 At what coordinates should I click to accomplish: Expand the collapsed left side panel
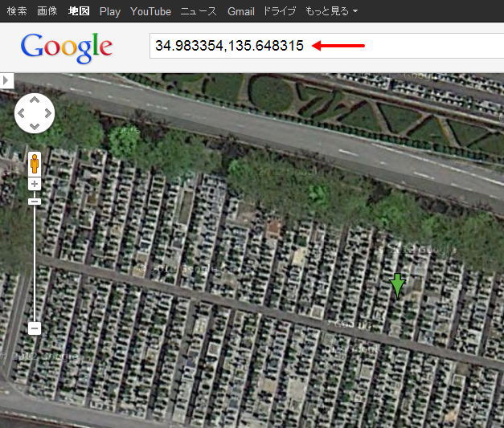[6, 80]
